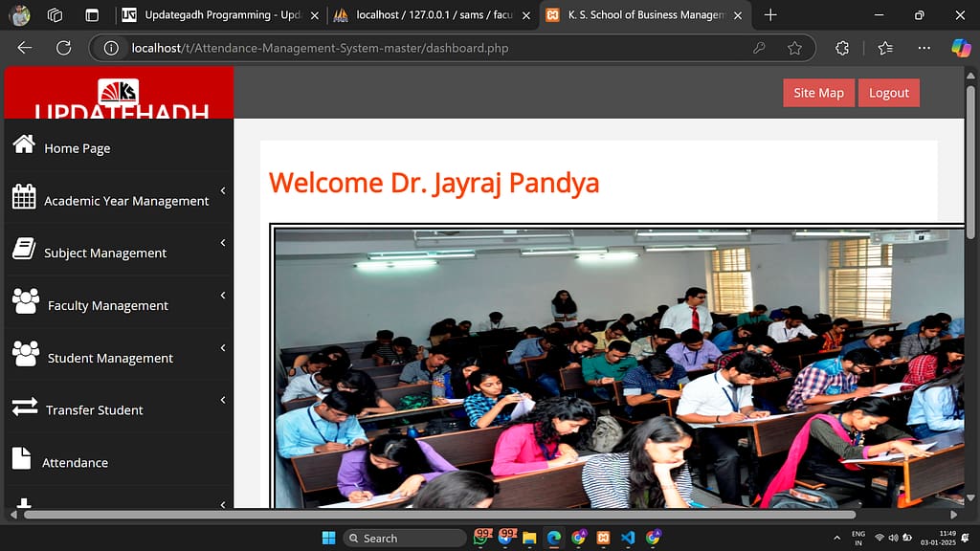Select the Student Management group icon
980x551 pixels.
point(26,355)
